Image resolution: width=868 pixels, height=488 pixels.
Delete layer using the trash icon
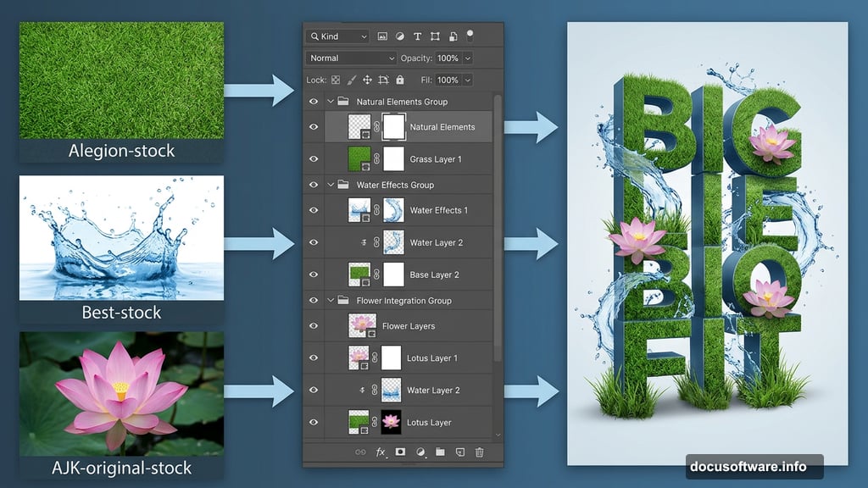click(479, 452)
